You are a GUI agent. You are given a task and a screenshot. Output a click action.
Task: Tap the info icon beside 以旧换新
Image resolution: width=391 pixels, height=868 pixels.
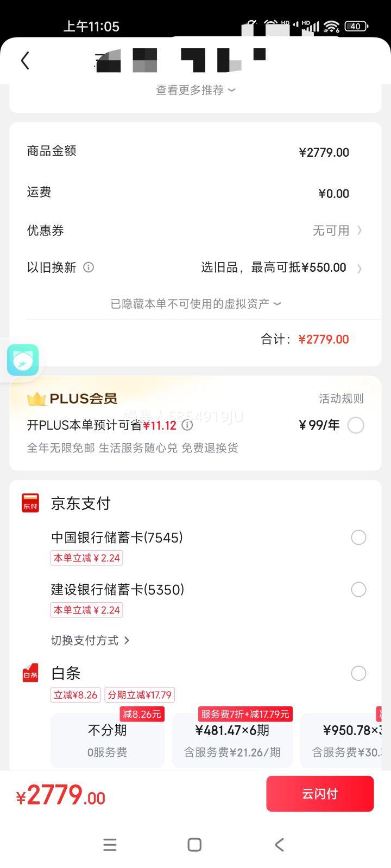pyautogui.click(x=89, y=267)
